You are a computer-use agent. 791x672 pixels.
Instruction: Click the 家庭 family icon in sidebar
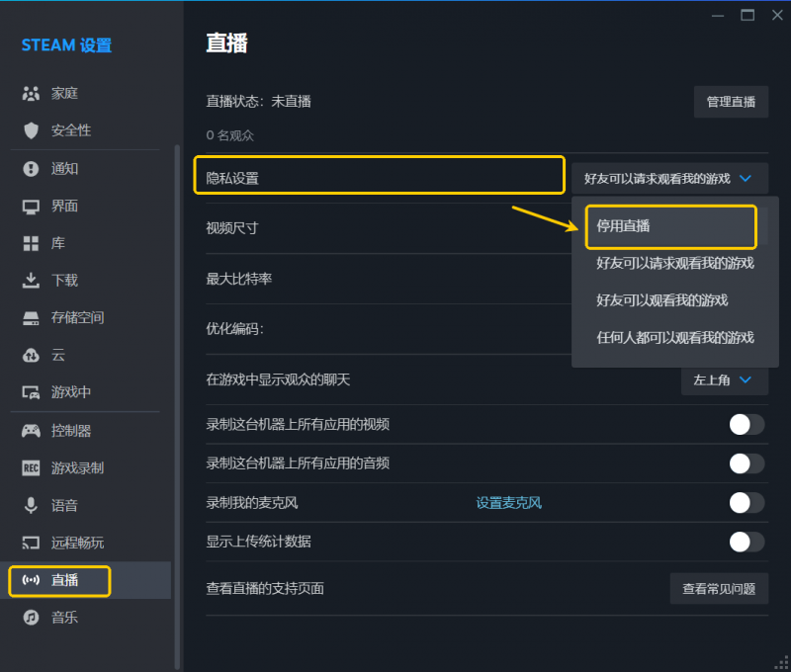(31, 93)
